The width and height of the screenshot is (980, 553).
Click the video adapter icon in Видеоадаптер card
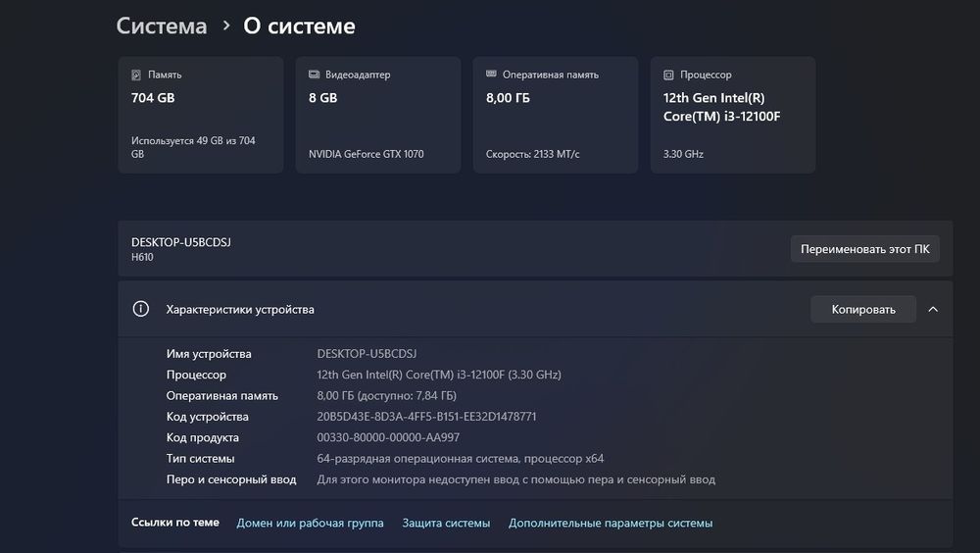click(x=314, y=75)
